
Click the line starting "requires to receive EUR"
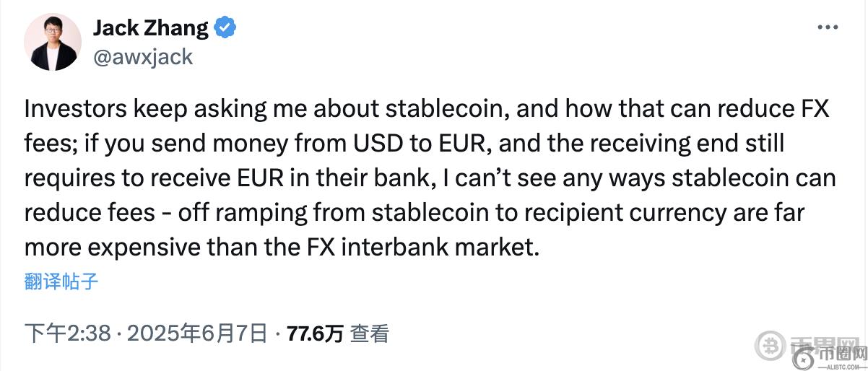click(x=431, y=178)
